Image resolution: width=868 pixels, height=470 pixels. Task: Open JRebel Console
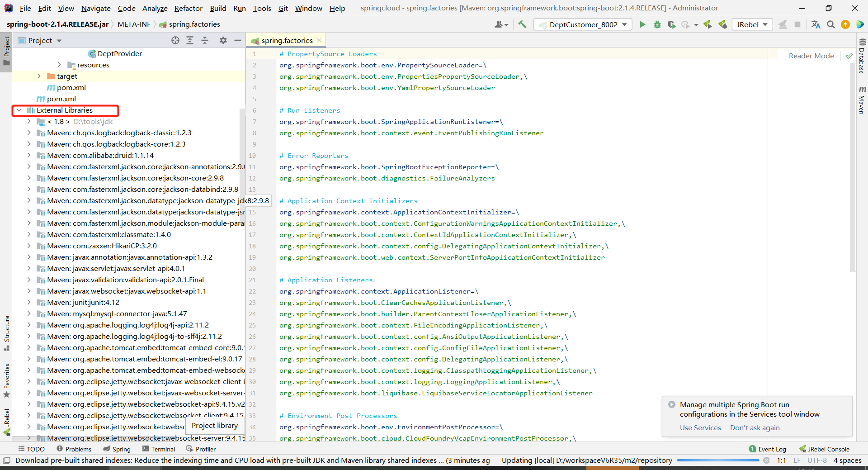pyautogui.click(x=824, y=449)
